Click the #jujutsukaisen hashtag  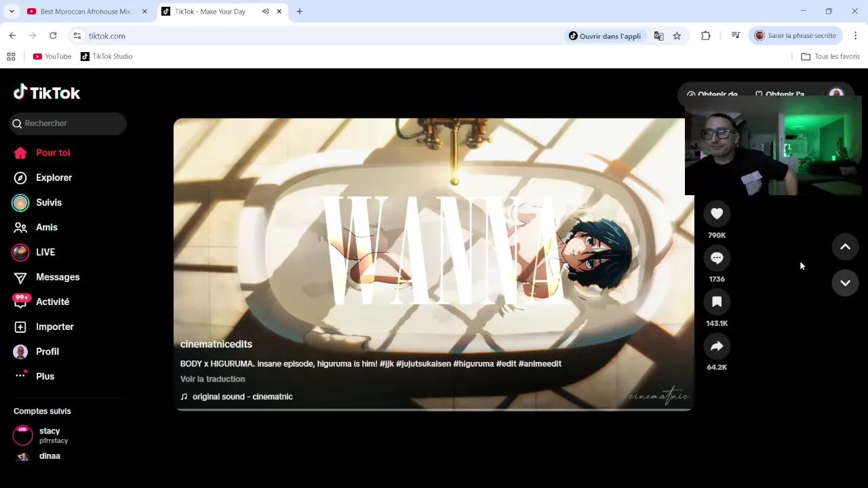424,364
